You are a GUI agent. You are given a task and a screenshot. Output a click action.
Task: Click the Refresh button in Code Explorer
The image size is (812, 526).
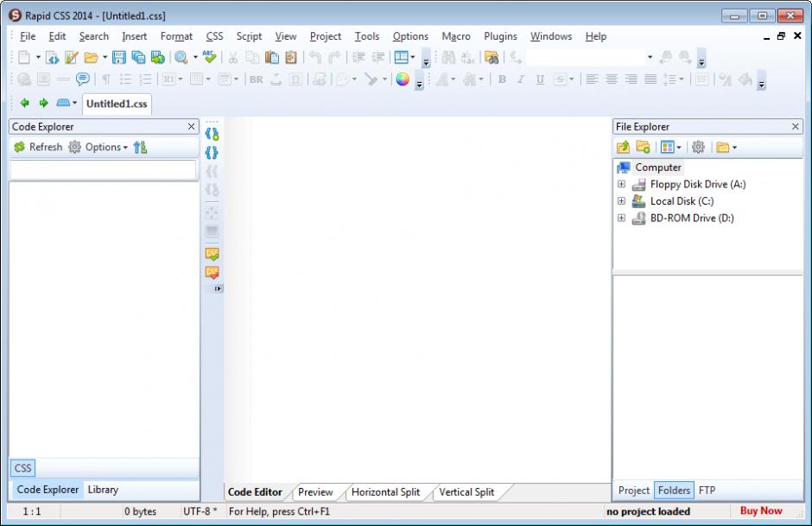38,147
